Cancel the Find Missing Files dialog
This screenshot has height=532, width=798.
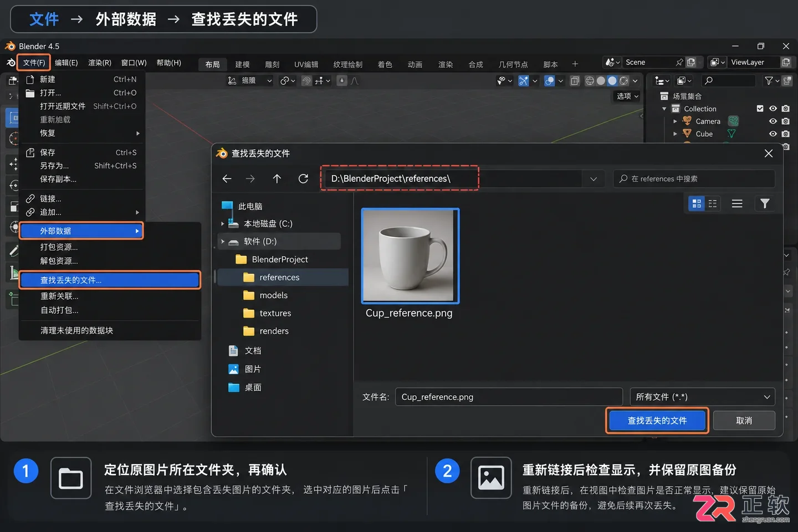[744, 421]
